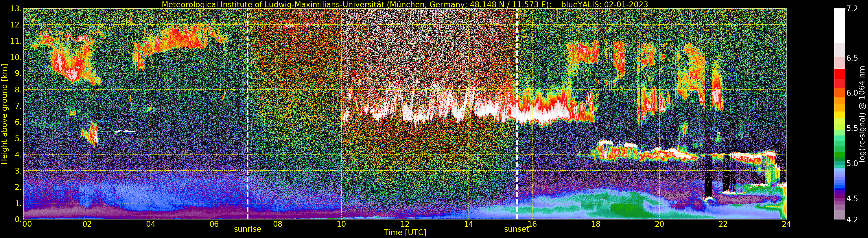Image resolution: width=868 pixels, height=238 pixels.
Task: Click the "5.0" colorbar value
Action: pos(852,163)
